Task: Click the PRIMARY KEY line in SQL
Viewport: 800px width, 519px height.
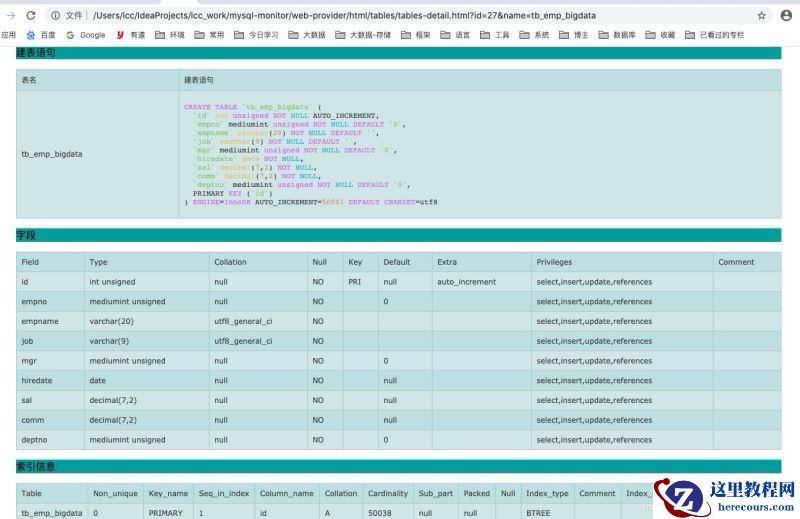Action: (x=233, y=193)
